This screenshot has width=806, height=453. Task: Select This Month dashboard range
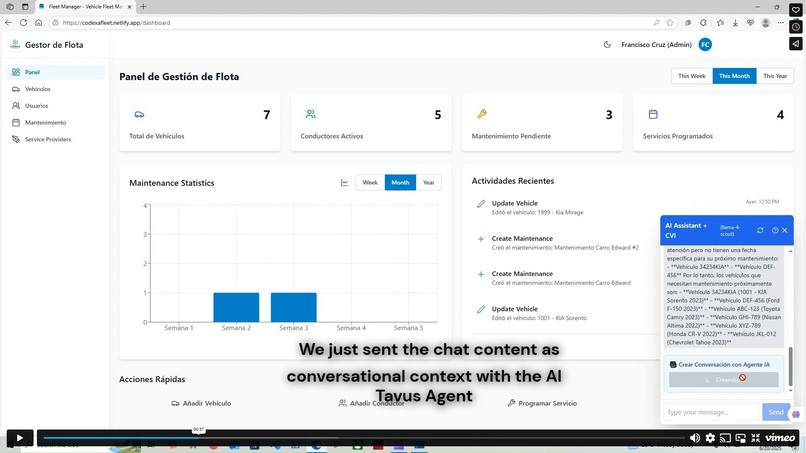click(734, 76)
